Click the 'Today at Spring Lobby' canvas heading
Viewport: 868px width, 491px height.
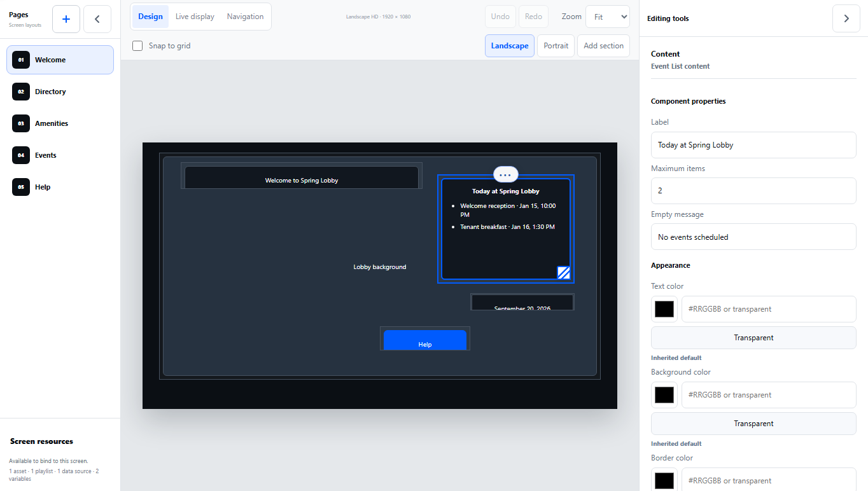(x=506, y=191)
